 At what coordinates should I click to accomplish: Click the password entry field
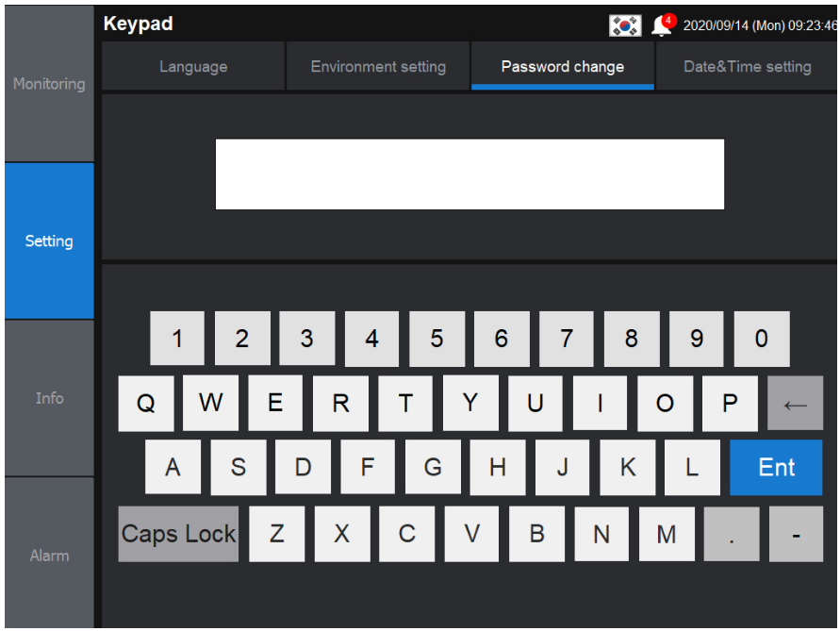[x=469, y=174]
